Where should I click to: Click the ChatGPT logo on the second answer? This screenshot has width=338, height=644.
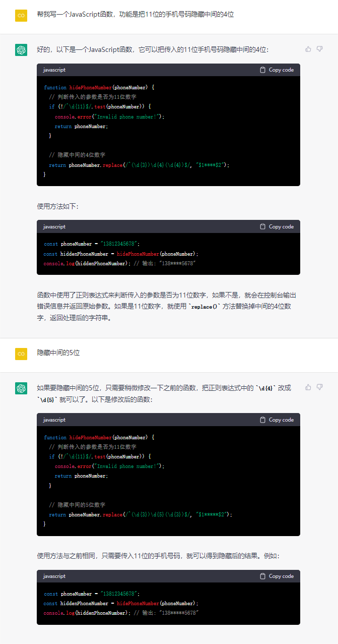pos(21,388)
